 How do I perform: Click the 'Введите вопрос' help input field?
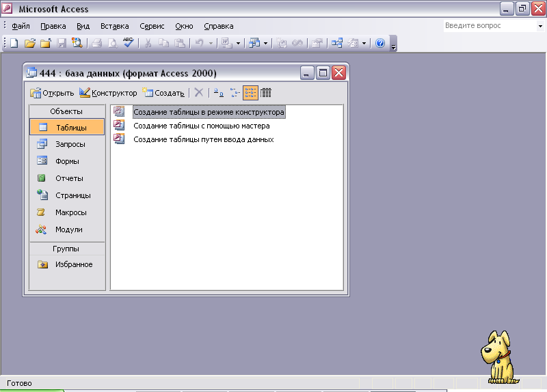pyautogui.click(x=490, y=25)
